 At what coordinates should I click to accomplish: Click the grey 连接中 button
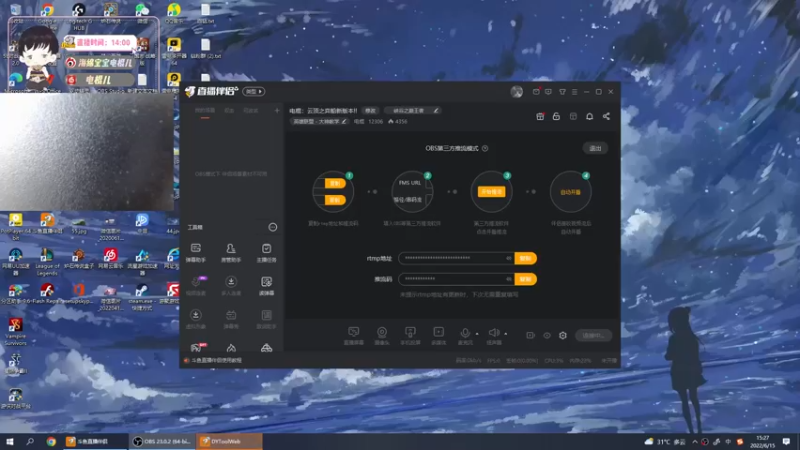[593, 335]
